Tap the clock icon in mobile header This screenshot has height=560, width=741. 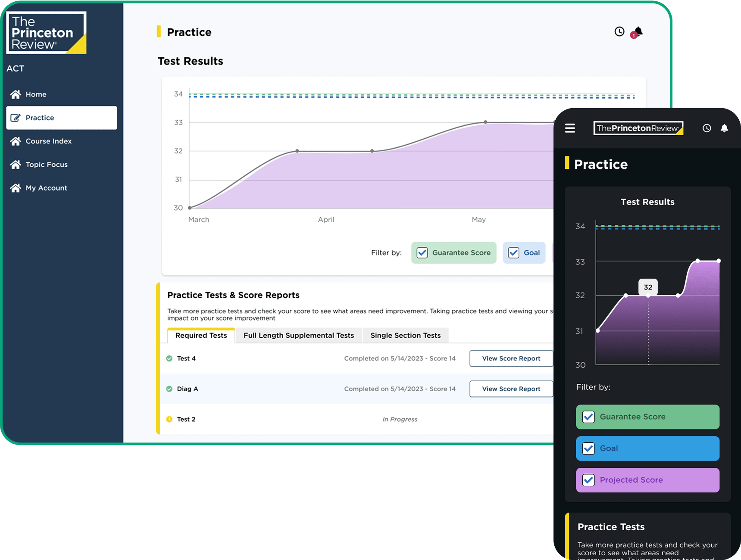(707, 128)
